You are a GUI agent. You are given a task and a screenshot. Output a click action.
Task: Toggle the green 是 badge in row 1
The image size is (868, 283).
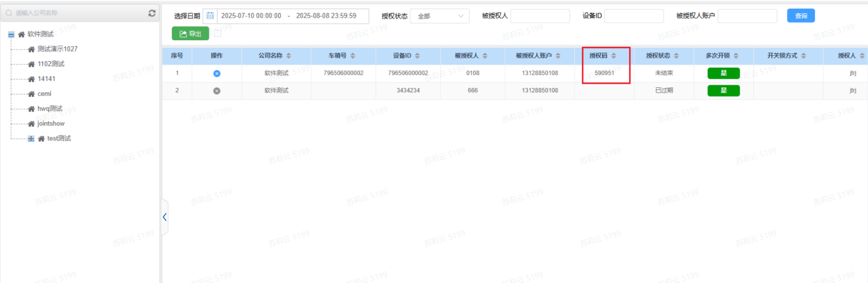[x=723, y=73]
